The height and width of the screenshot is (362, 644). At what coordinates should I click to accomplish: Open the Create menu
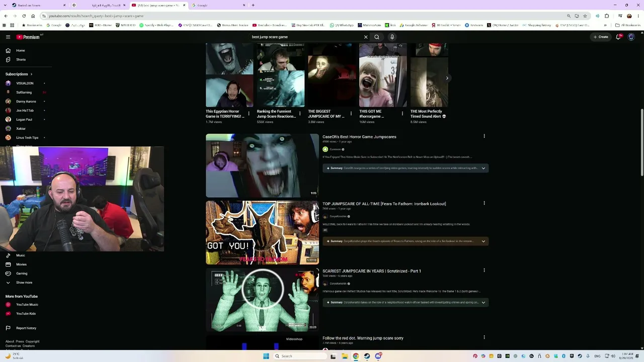click(x=601, y=37)
